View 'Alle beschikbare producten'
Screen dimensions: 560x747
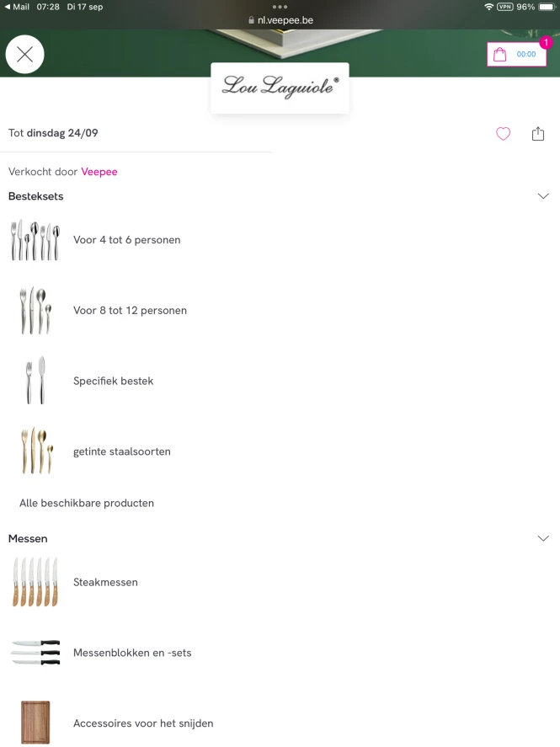(87, 504)
